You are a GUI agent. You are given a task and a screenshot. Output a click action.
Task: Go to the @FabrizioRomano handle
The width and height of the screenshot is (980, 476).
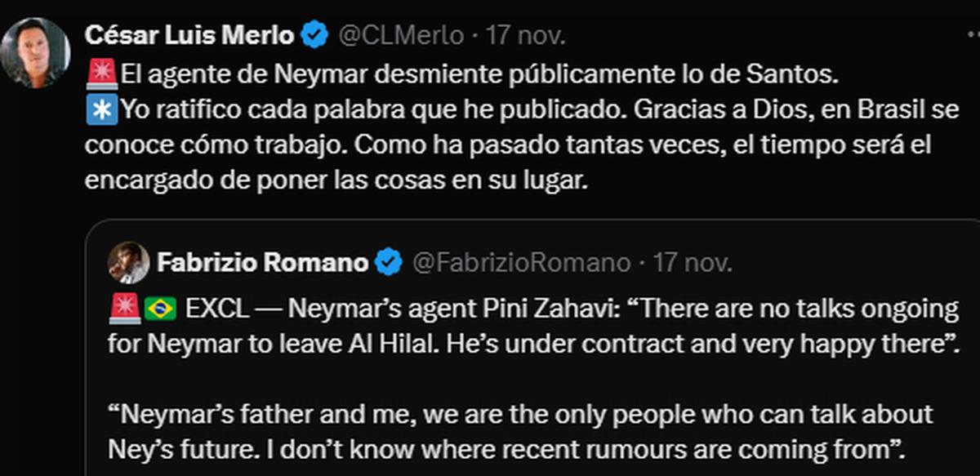click(521, 263)
